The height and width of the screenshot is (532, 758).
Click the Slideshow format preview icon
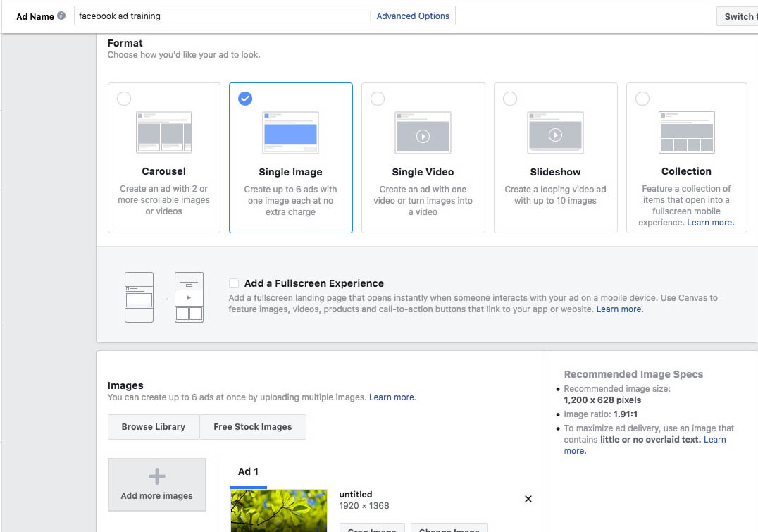(x=555, y=132)
